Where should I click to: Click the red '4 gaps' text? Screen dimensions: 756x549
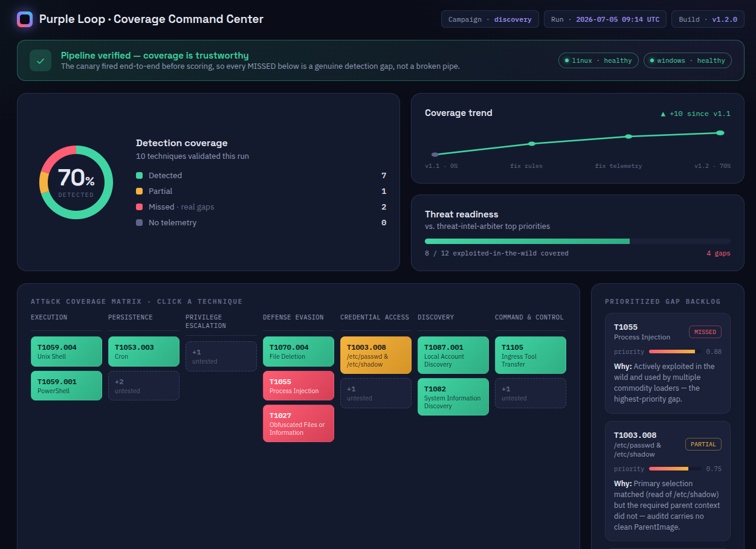click(x=719, y=253)
